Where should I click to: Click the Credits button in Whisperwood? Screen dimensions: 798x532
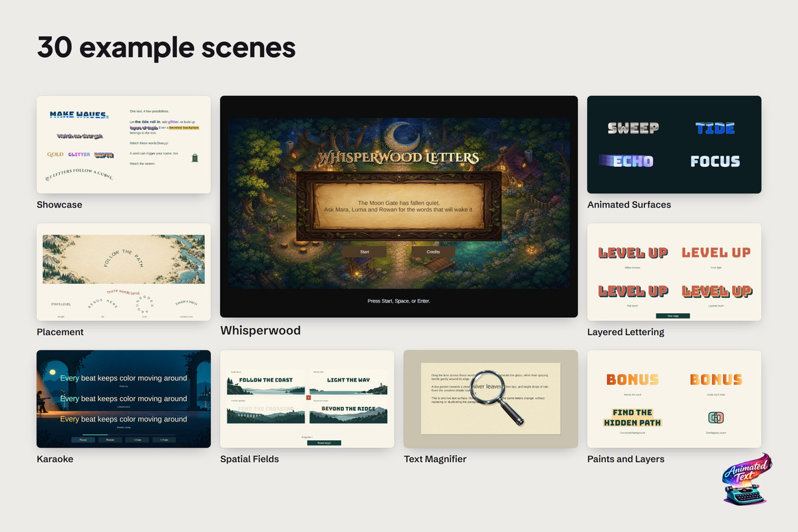click(433, 252)
